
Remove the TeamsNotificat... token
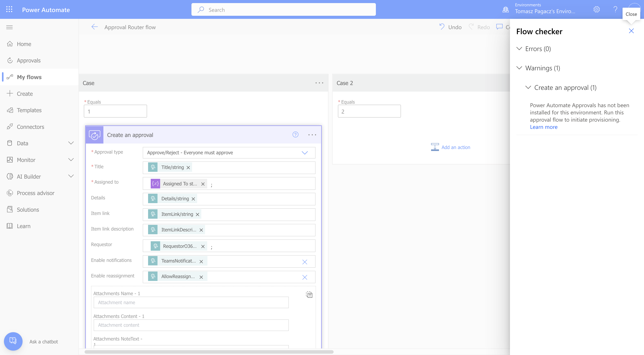click(201, 261)
